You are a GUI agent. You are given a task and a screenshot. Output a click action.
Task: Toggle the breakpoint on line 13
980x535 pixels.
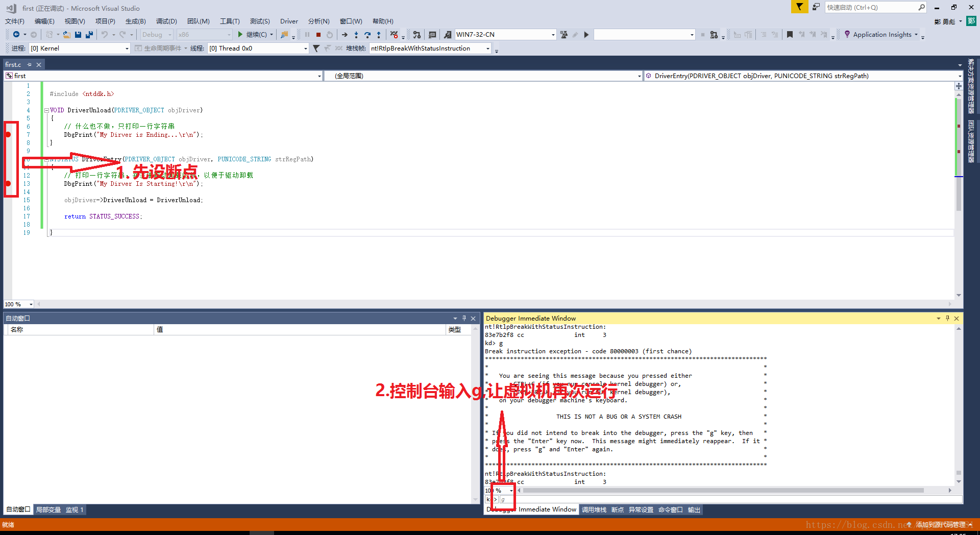8,184
